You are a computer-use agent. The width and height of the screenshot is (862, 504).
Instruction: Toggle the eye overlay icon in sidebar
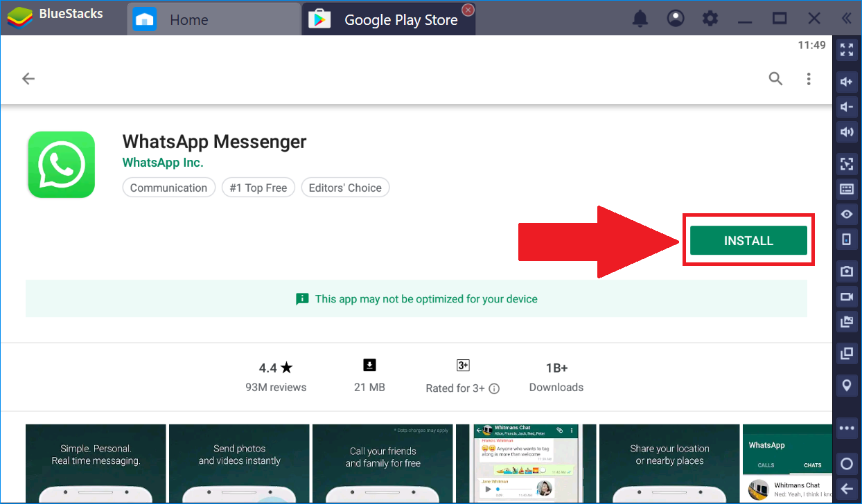coord(846,214)
